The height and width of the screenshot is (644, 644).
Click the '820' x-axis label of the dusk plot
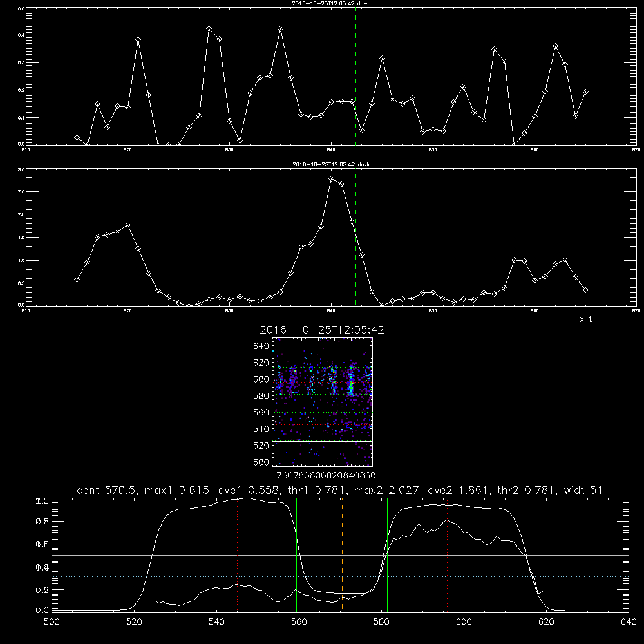[128, 311]
